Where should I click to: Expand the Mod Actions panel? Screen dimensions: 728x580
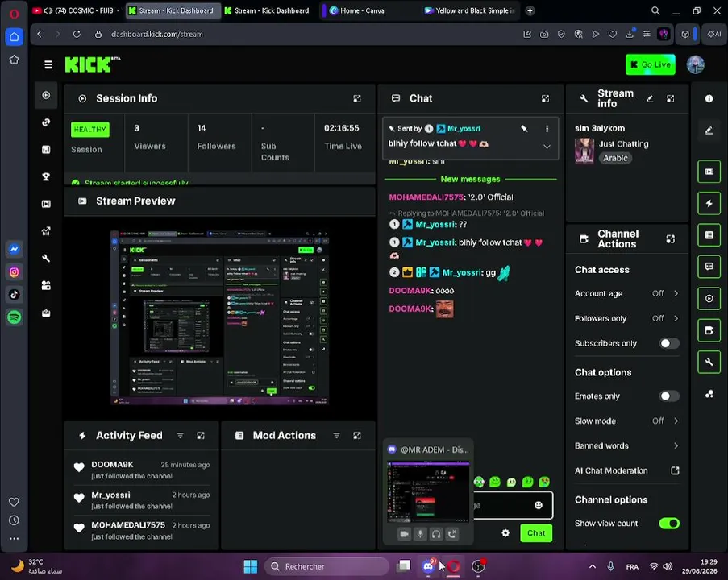[357, 435]
